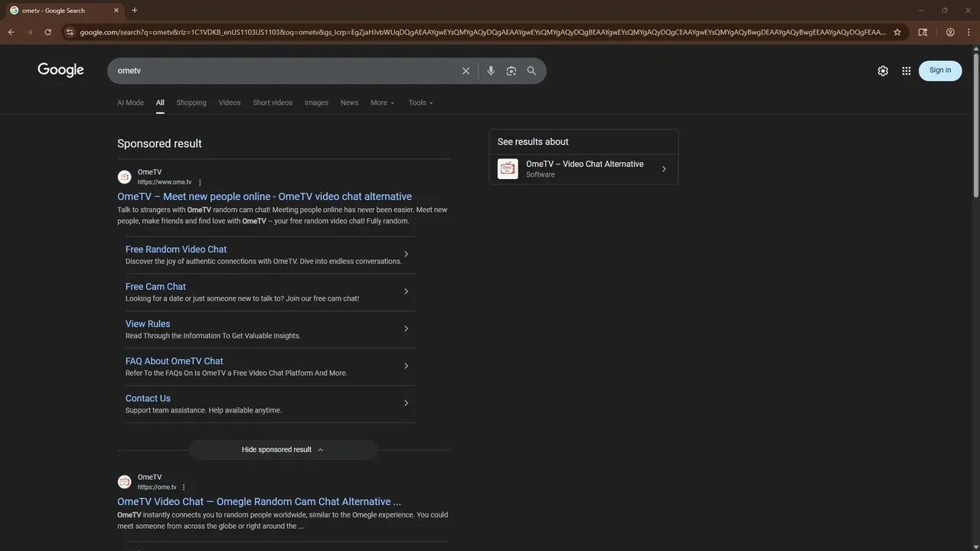Click OmeTV – Video Chat Alternative text
The height and width of the screenshot is (551, 980).
click(585, 164)
